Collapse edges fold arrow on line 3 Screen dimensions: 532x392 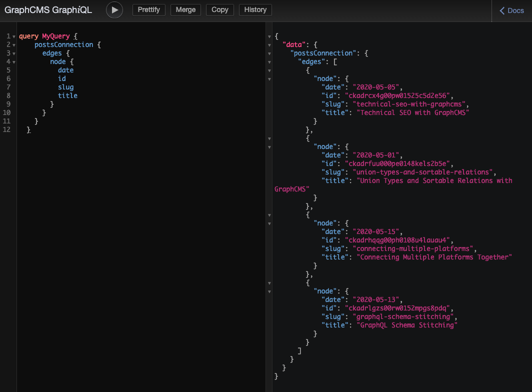tap(14, 53)
